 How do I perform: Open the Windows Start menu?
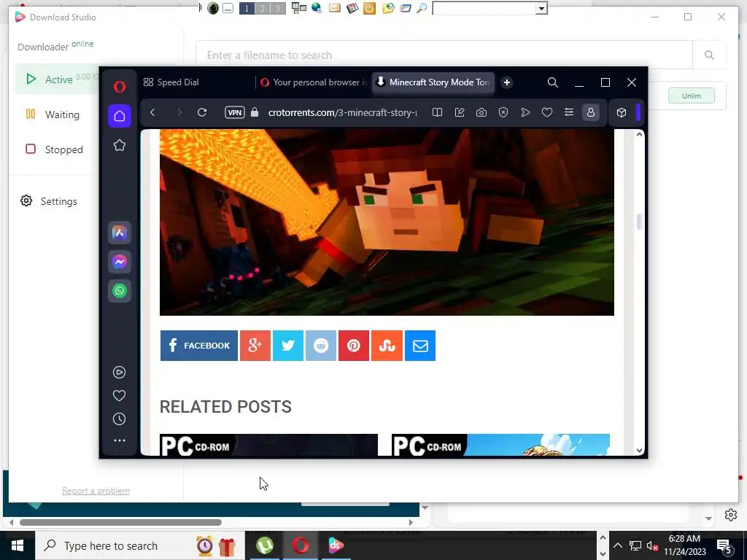coord(18,545)
